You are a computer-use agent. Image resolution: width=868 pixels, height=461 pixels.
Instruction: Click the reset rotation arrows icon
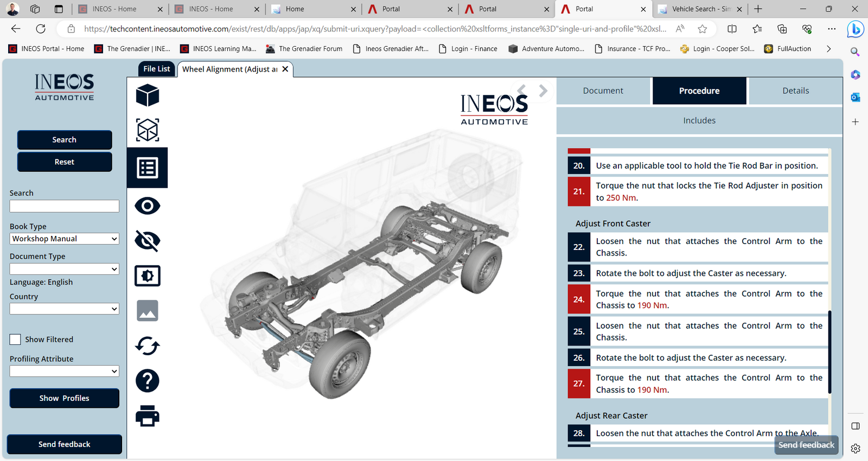pos(147,345)
